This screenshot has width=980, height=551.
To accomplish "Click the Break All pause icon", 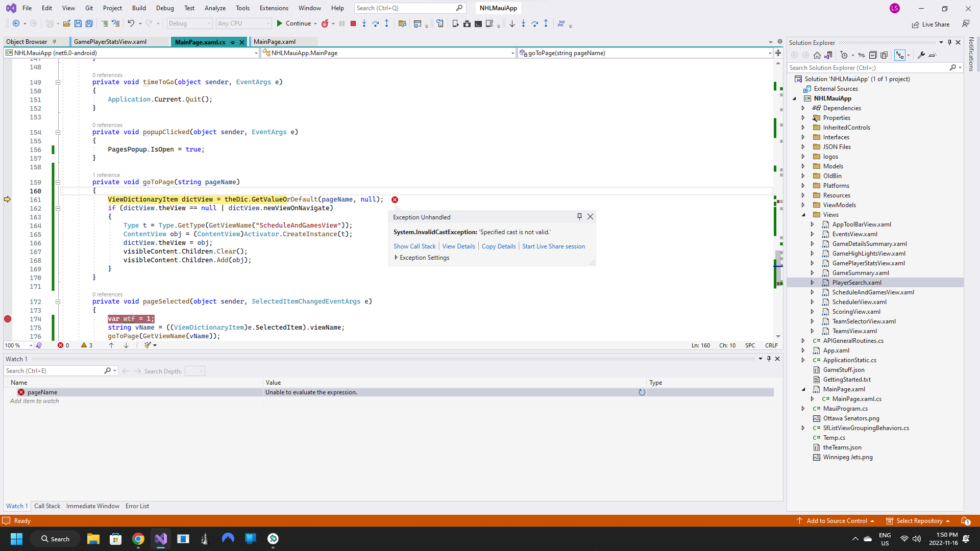I will 342,23.
